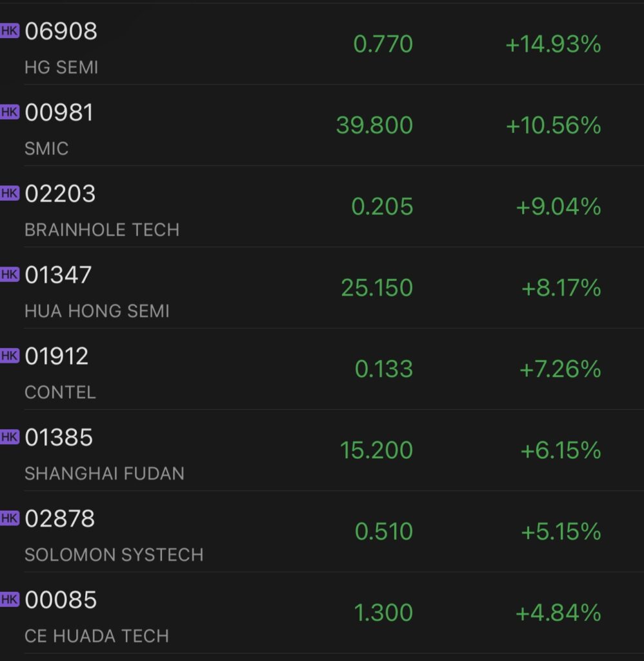This screenshot has width=644, height=661.
Task: Tap the HK badge beside 02203
Action: 10,194
